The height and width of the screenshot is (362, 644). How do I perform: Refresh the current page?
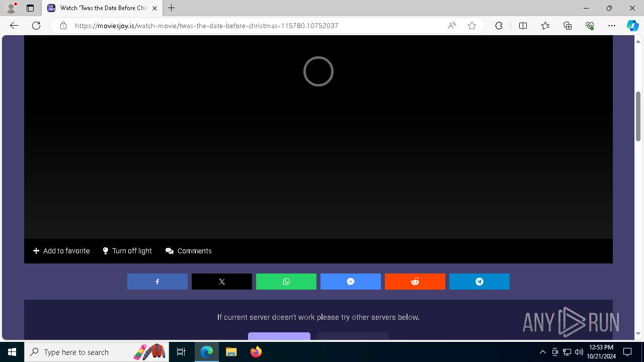coord(36,26)
